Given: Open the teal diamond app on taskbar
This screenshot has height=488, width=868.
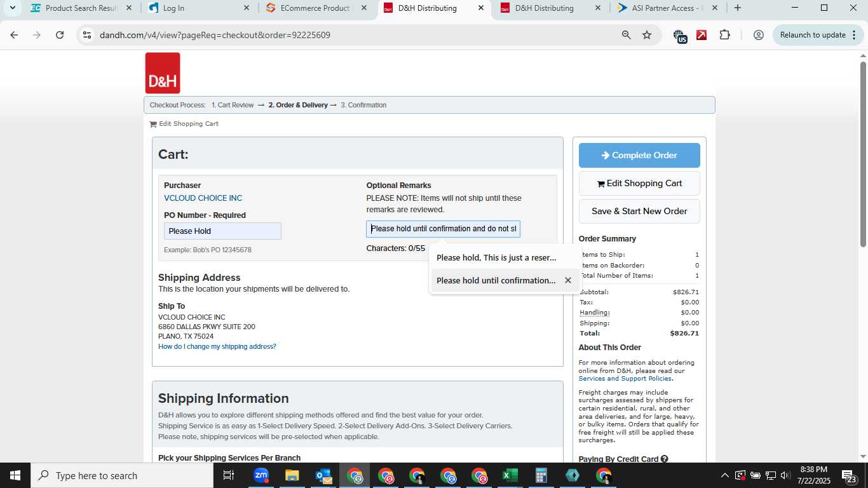Looking at the screenshot, I should coord(573,475).
